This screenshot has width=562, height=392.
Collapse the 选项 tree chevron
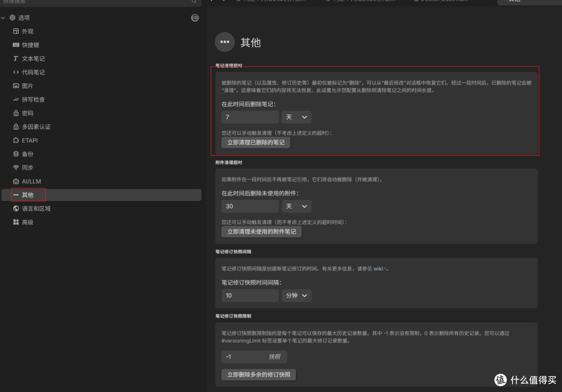point(3,18)
